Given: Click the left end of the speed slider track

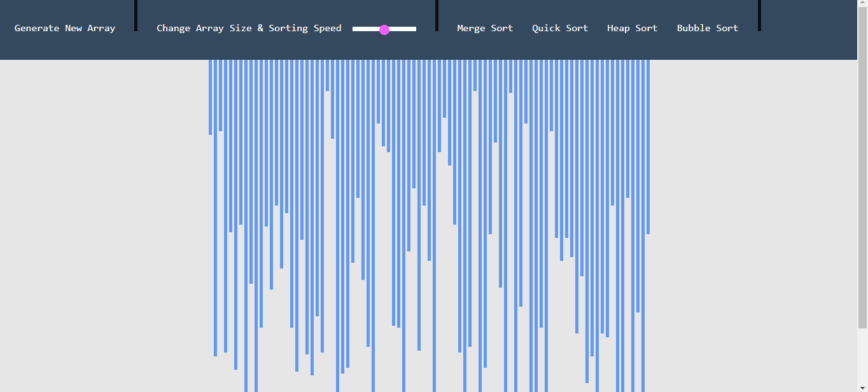Looking at the screenshot, I should [x=354, y=29].
